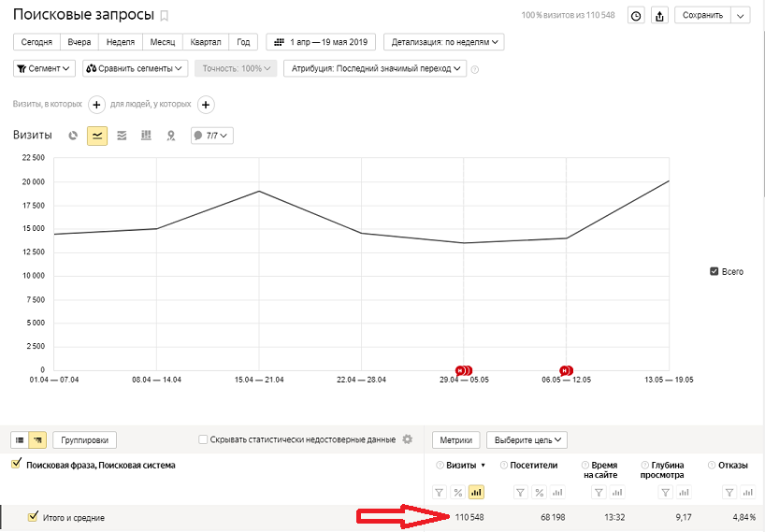Open date range 1 апр — 19 мая picker

point(321,42)
